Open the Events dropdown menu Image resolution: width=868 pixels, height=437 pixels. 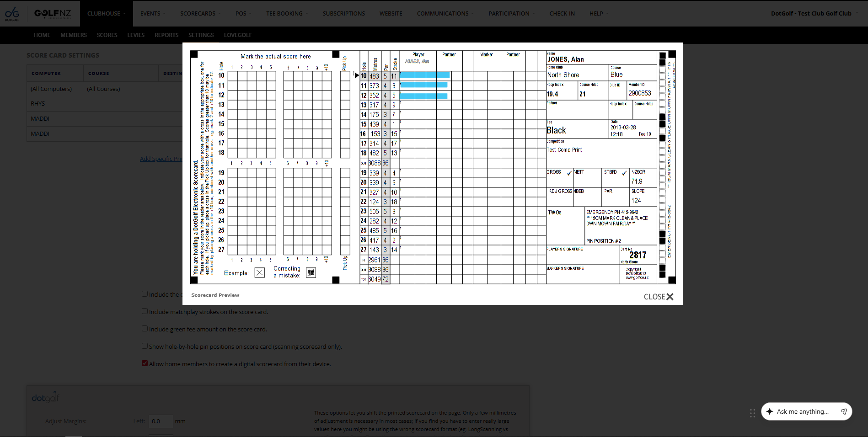pyautogui.click(x=153, y=14)
